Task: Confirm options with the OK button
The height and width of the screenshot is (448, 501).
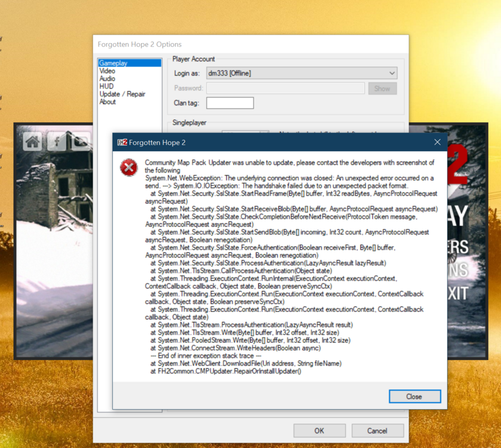Action: 319,431
